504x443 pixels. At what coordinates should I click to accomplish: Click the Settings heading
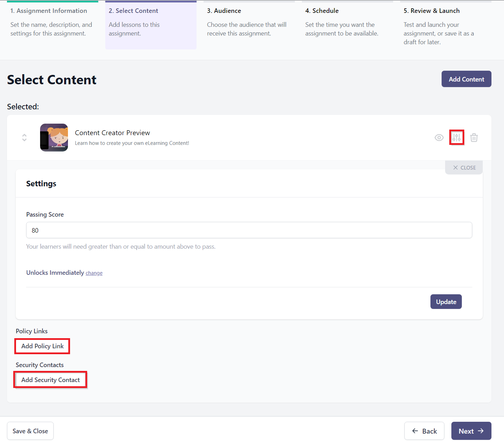(x=41, y=184)
